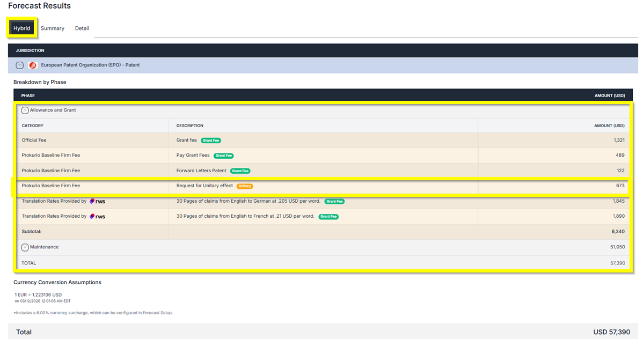Click the orange Unitary badge
Screen dimensions: 644x339
245,186
